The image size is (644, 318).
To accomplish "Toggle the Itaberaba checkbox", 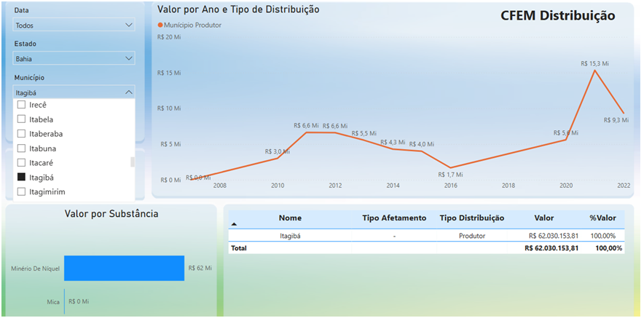I will 21,134.
